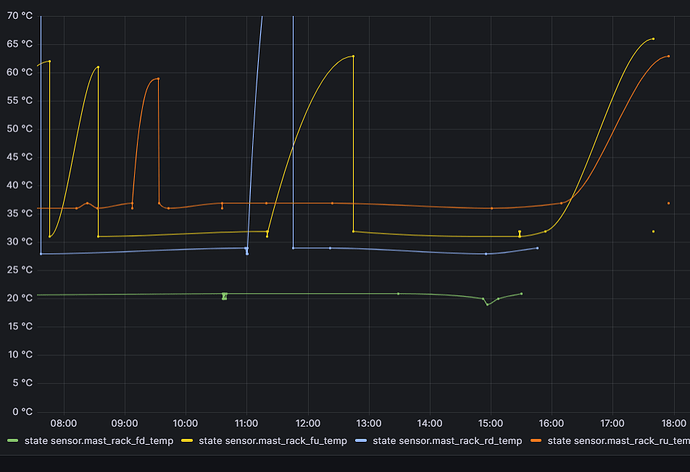Click the 70 °C y-axis label
Viewport: 690px width, 472px height.
point(19,16)
